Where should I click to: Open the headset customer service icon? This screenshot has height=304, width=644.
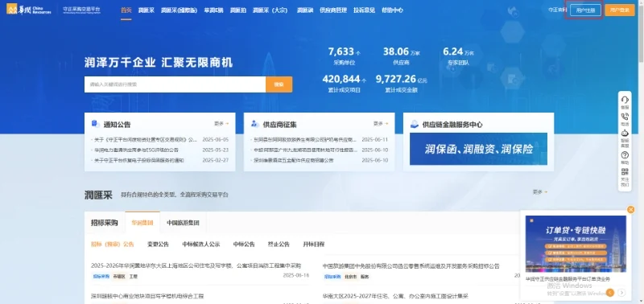625,100
